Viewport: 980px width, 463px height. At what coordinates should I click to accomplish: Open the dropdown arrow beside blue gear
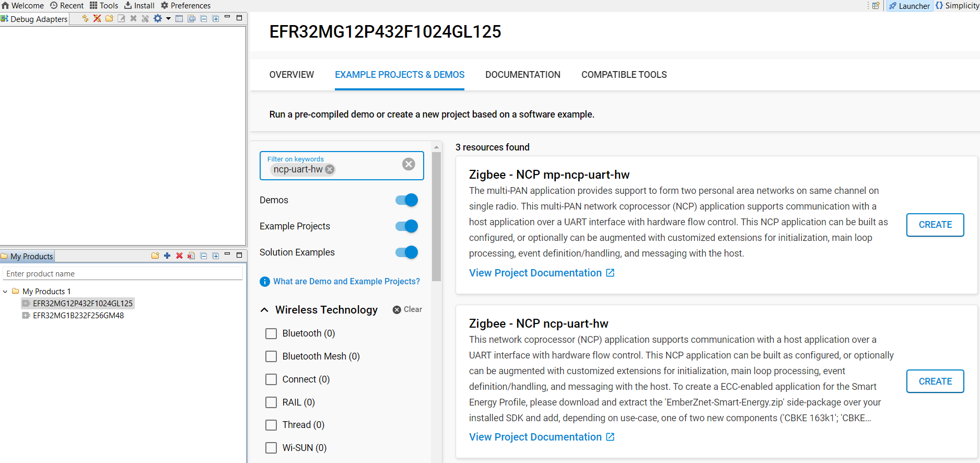click(x=168, y=18)
